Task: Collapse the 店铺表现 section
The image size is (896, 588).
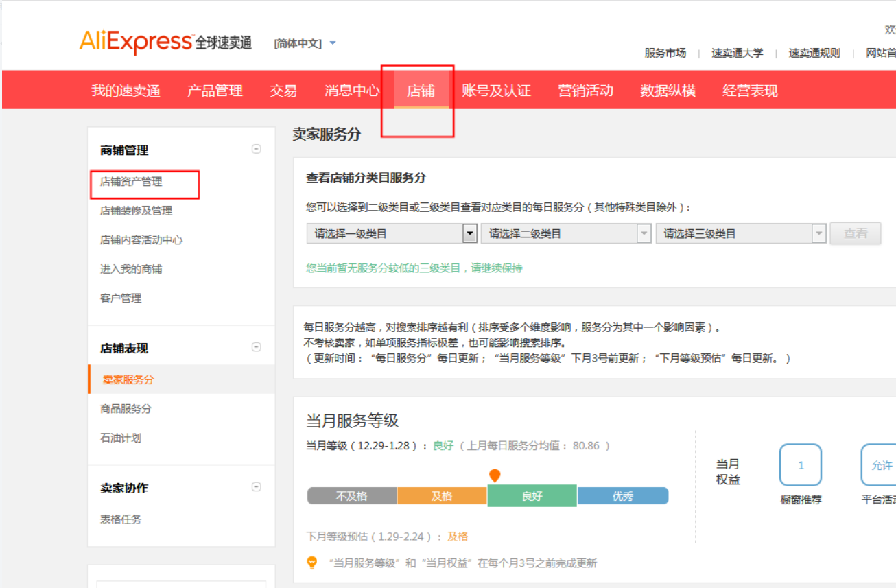Action: tap(256, 347)
